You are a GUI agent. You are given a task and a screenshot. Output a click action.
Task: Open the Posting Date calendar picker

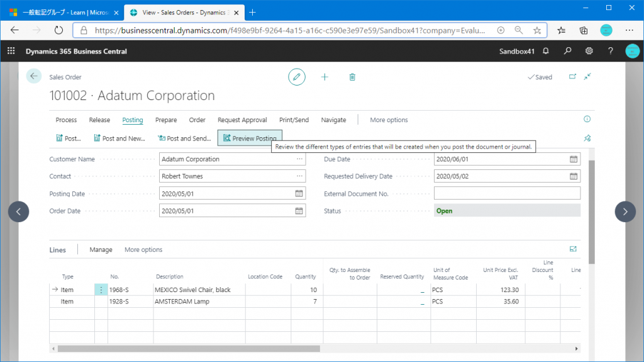click(299, 193)
